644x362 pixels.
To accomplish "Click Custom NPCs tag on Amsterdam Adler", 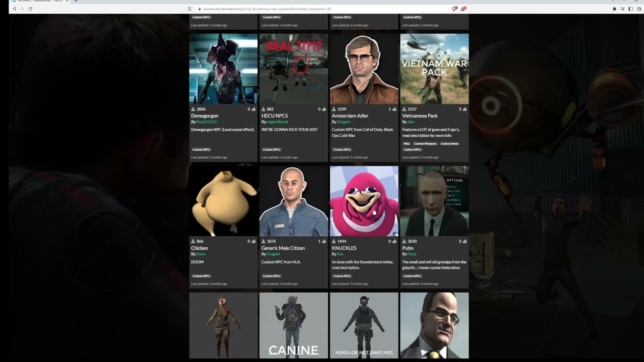I will click(x=342, y=149).
